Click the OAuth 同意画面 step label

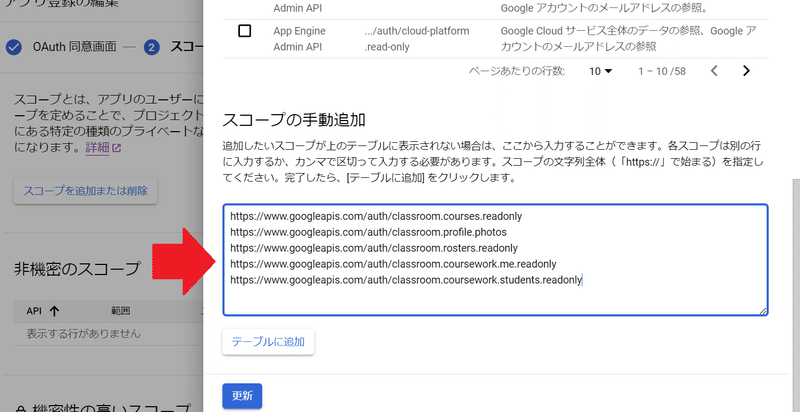pyautogui.click(x=74, y=47)
